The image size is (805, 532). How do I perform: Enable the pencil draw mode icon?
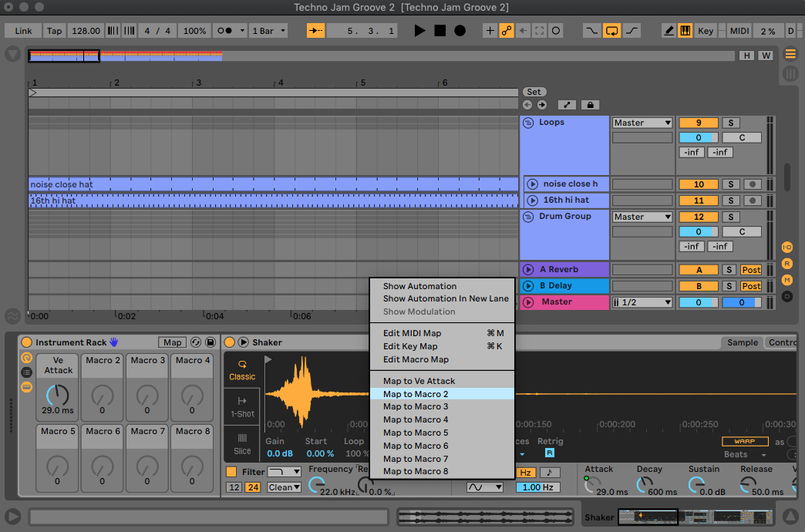pyautogui.click(x=668, y=30)
